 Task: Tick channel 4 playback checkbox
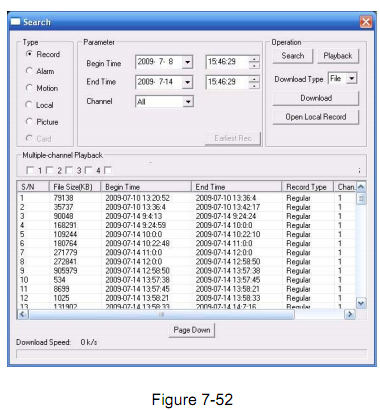(x=88, y=170)
